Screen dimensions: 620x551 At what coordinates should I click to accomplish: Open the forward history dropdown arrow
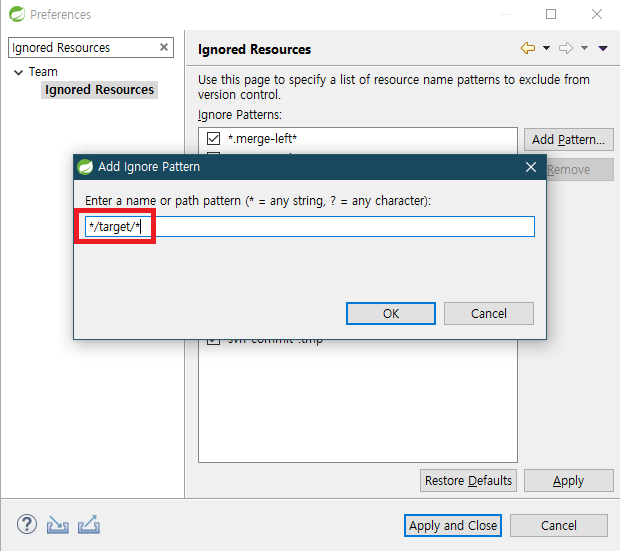(584, 48)
